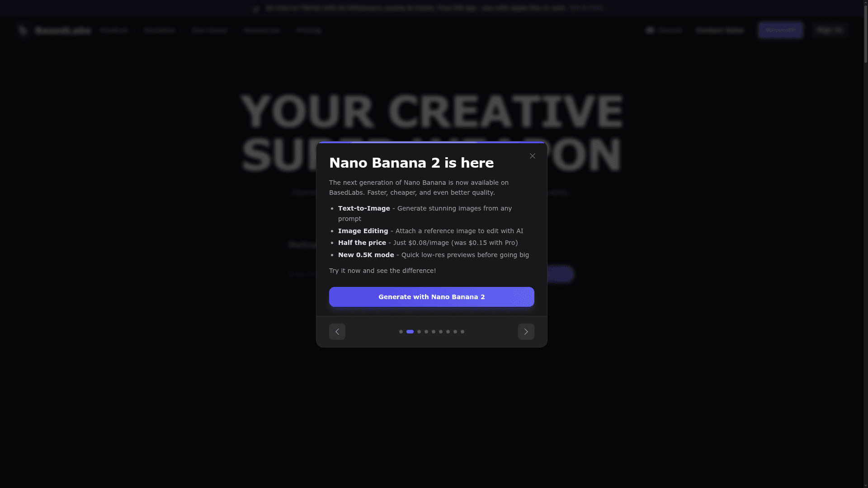
Task: Open the Discord icon link
Action: [650, 30]
